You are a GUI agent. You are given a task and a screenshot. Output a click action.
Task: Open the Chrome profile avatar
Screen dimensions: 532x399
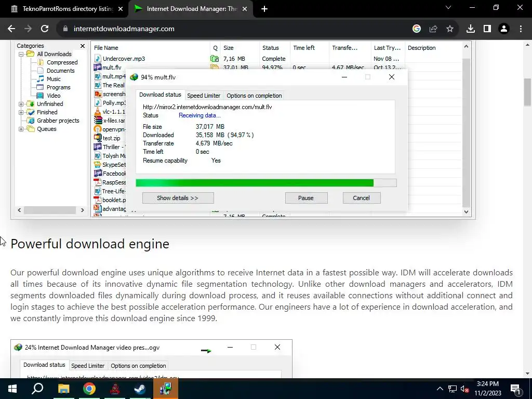point(504,29)
